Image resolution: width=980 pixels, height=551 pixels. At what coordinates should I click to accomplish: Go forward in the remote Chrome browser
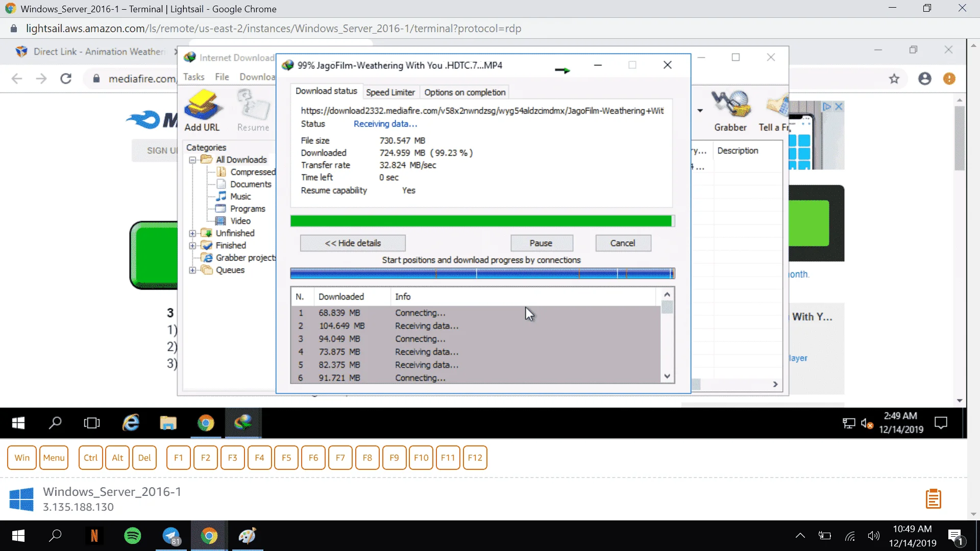point(41,79)
